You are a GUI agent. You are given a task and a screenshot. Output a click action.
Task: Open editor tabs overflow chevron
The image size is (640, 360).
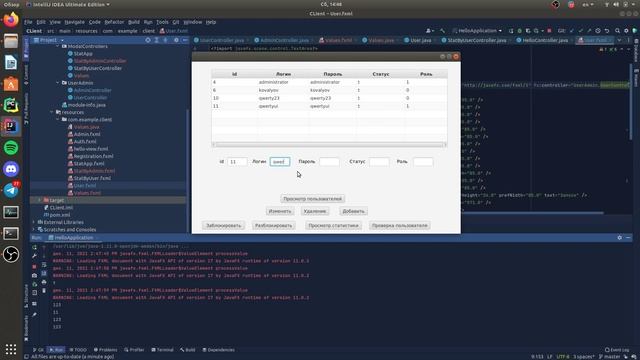(619, 40)
